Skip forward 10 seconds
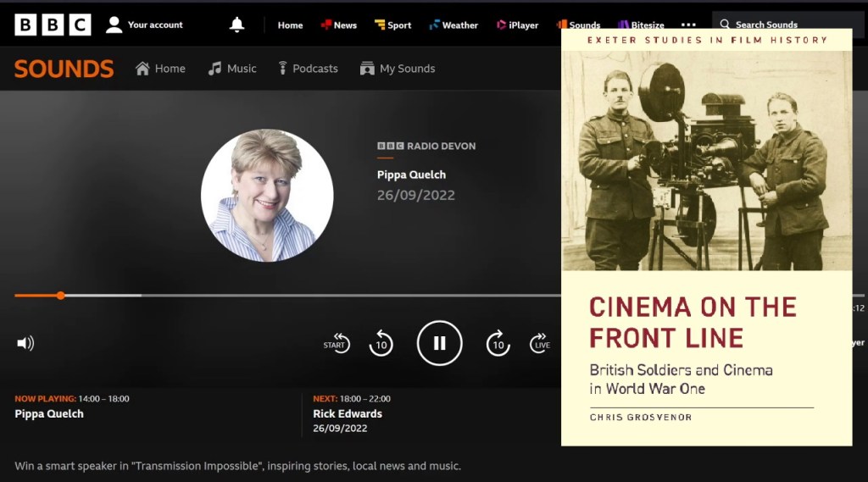868x482 pixels. click(x=498, y=344)
